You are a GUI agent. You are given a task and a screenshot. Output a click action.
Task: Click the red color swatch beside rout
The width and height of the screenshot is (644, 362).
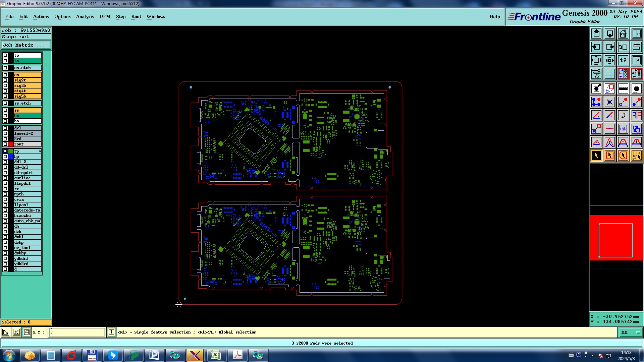coord(11,144)
